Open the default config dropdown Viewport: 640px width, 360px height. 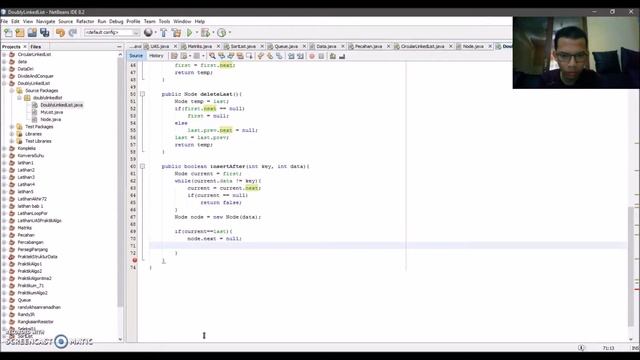click(x=112, y=33)
